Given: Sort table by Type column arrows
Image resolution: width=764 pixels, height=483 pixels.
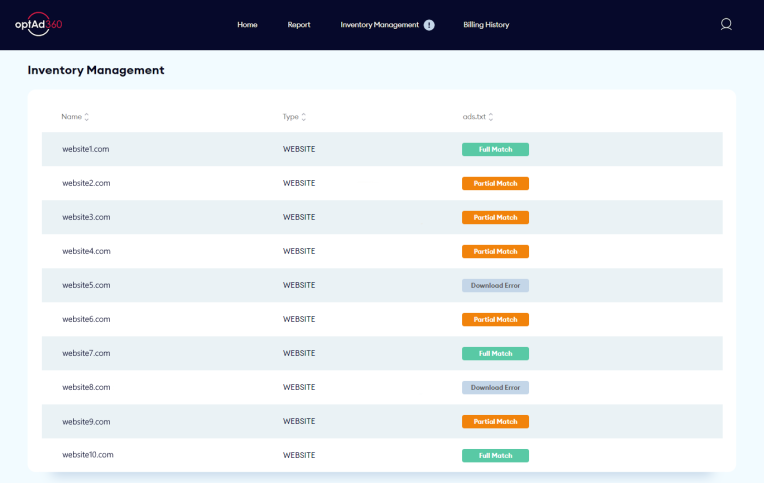Looking at the screenshot, I should point(304,117).
